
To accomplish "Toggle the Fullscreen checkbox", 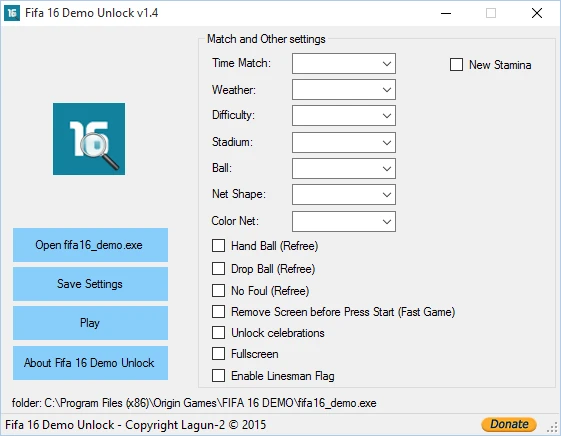I will pos(218,354).
